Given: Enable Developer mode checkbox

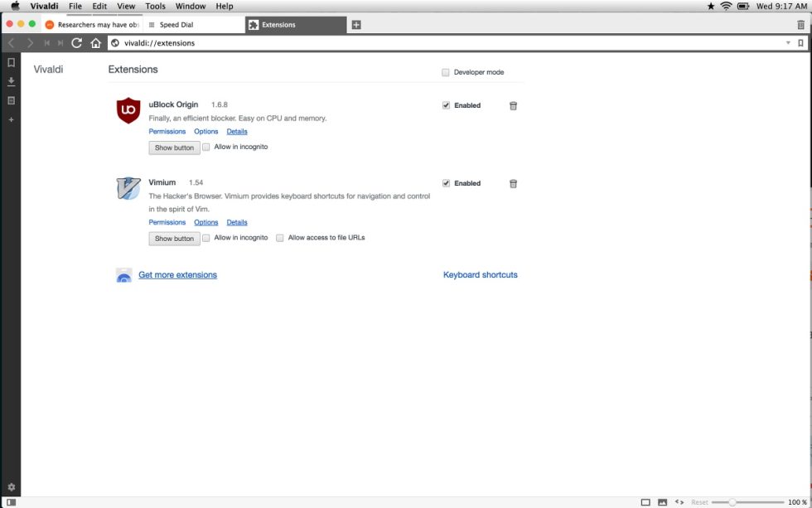Looking at the screenshot, I should point(446,72).
